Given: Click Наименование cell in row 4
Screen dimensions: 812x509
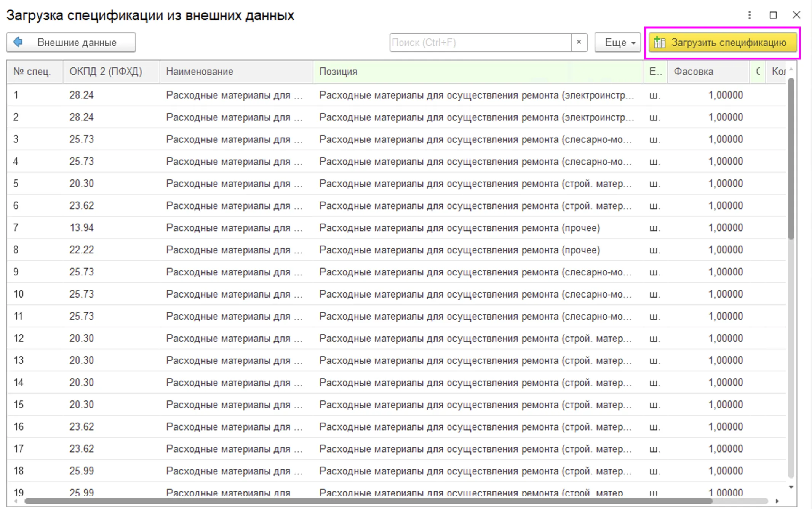Looking at the screenshot, I should pos(236,162).
